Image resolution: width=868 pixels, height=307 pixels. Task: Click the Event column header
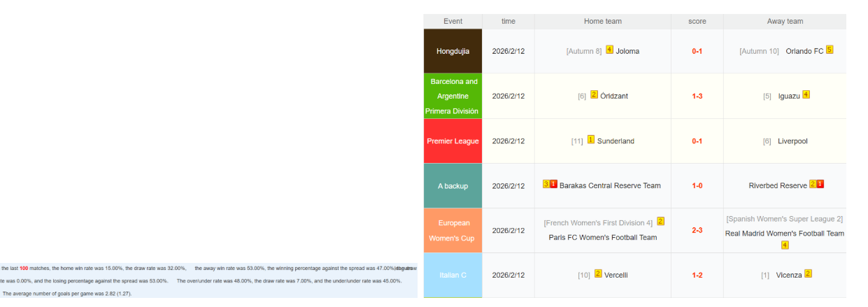click(x=453, y=22)
